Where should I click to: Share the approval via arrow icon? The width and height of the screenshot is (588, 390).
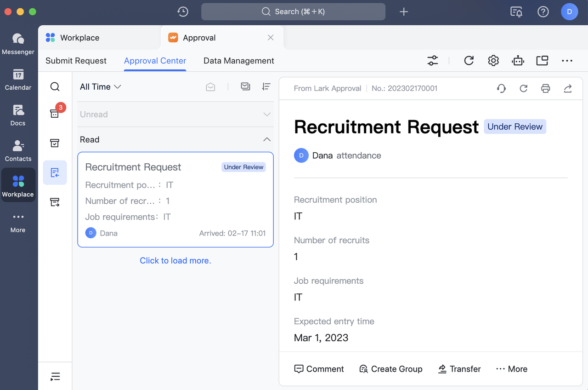pos(567,88)
